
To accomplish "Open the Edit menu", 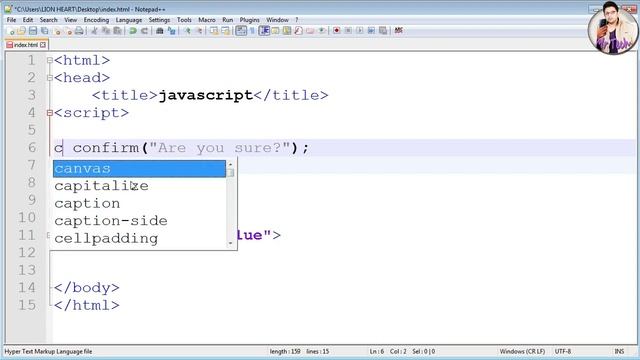I will pyautogui.click(x=28, y=20).
